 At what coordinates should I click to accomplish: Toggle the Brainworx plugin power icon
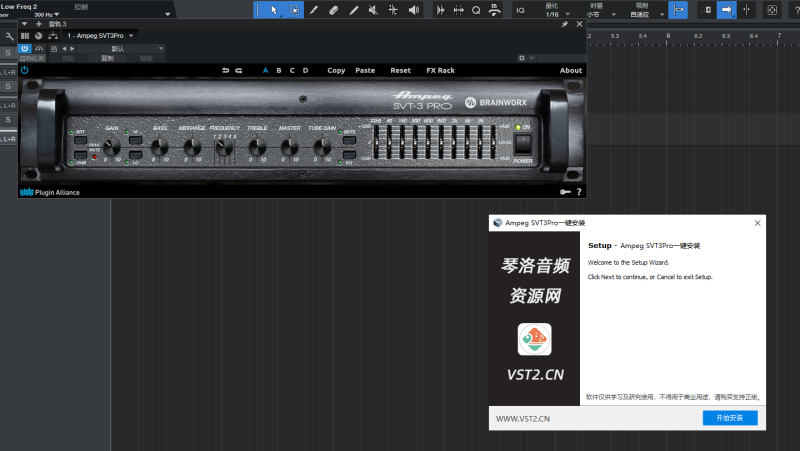point(24,70)
